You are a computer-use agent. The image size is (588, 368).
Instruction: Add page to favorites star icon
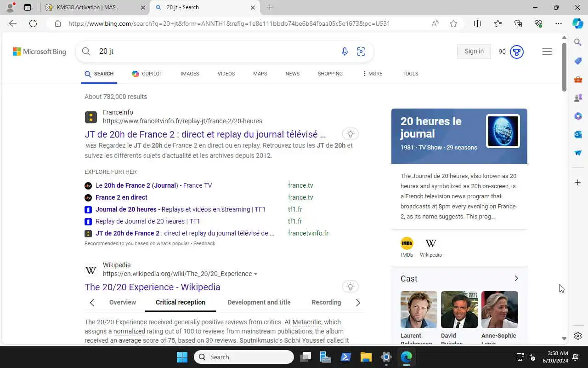[x=453, y=23]
